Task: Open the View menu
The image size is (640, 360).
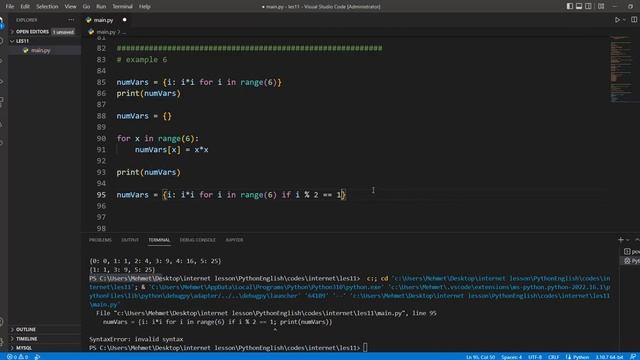Action: tap(70, 7)
